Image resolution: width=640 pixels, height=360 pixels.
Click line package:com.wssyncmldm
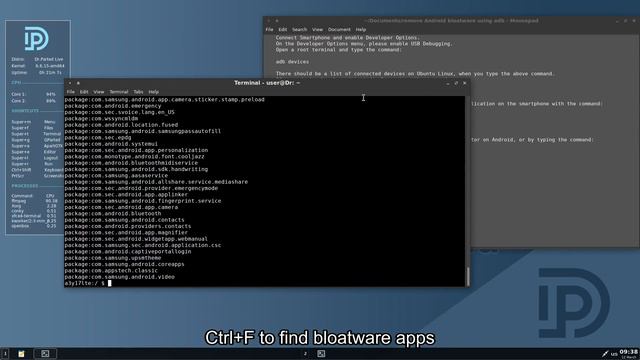[101, 119]
